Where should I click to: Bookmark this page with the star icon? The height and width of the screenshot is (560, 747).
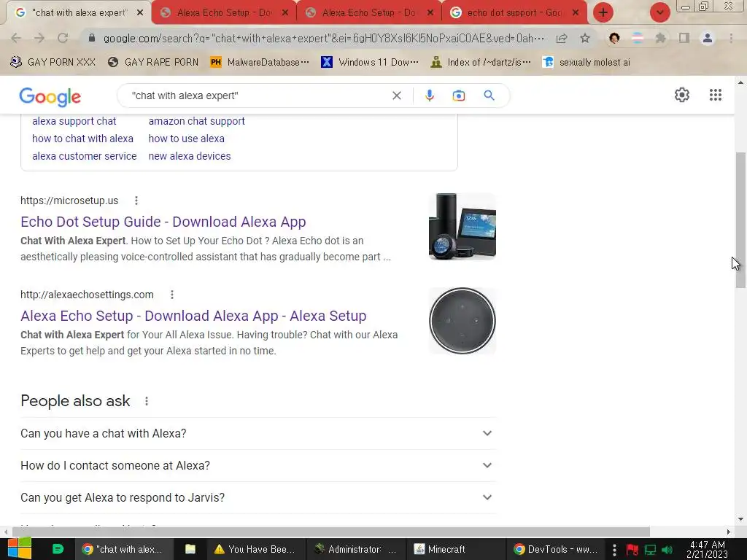coord(585,38)
